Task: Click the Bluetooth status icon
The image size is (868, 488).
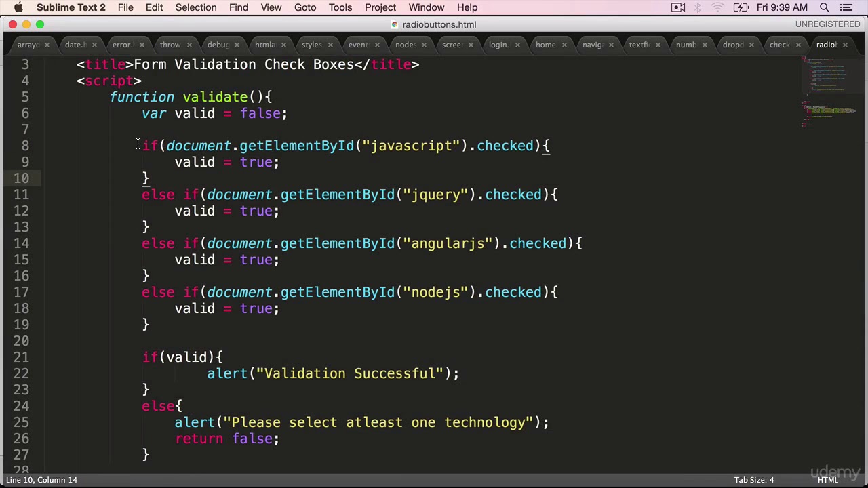Action: (697, 7)
